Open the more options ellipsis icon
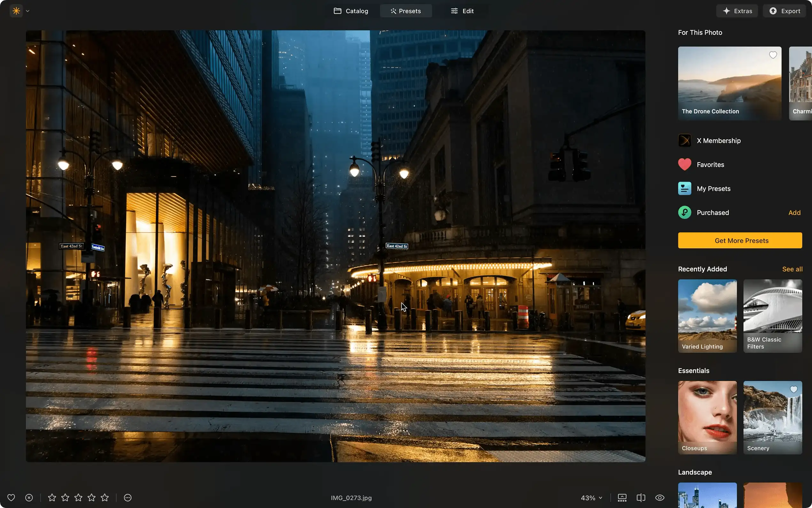The height and width of the screenshot is (508, 812). pos(128,497)
